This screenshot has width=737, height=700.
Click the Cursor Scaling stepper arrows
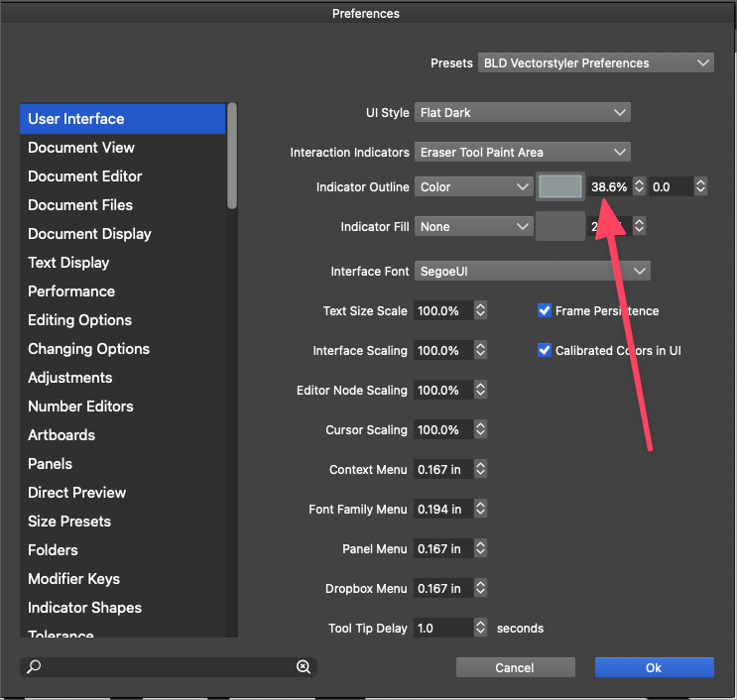click(480, 430)
